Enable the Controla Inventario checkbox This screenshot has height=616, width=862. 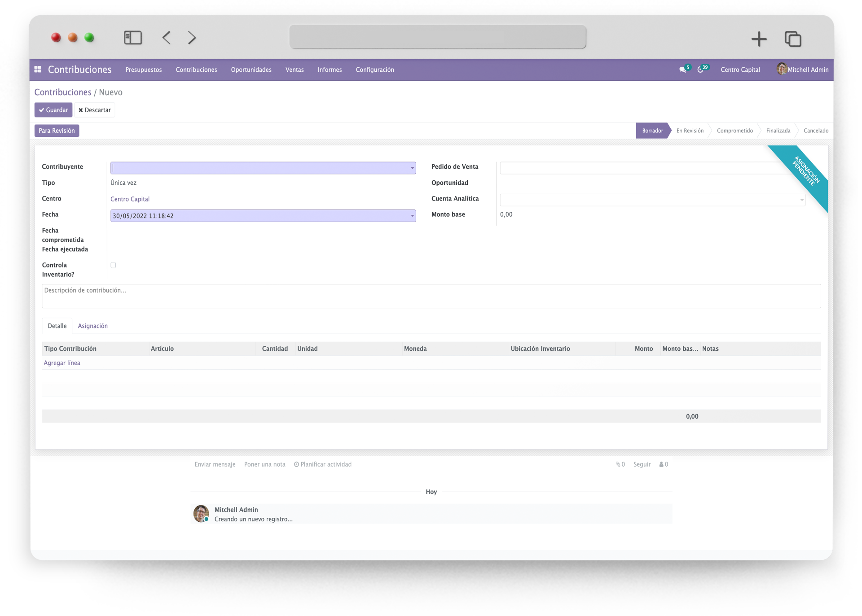(113, 265)
